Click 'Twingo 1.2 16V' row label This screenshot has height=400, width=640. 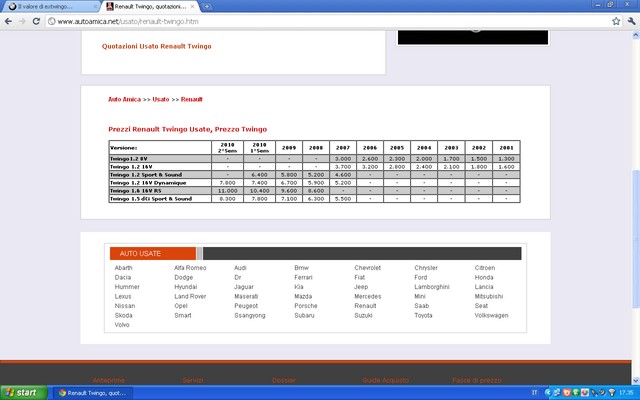[131, 167]
